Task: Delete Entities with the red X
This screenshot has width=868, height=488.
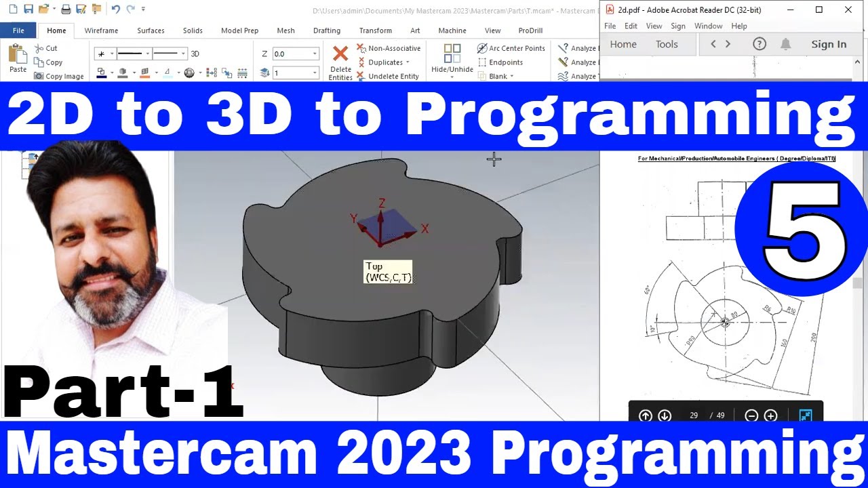Action: [340, 62]
